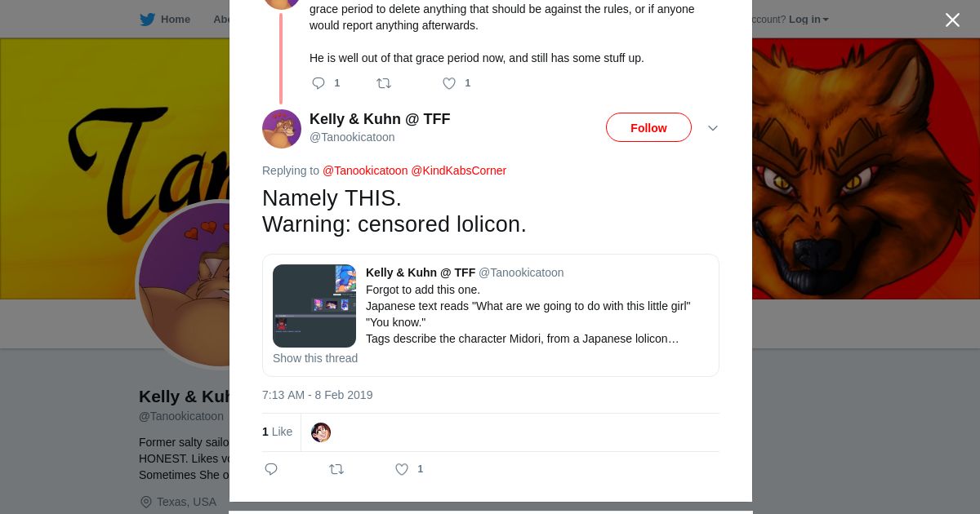Follow Kelly & Kuhn @ TFF
This screenshot has height=514, width=980.
tap(648, 128)
